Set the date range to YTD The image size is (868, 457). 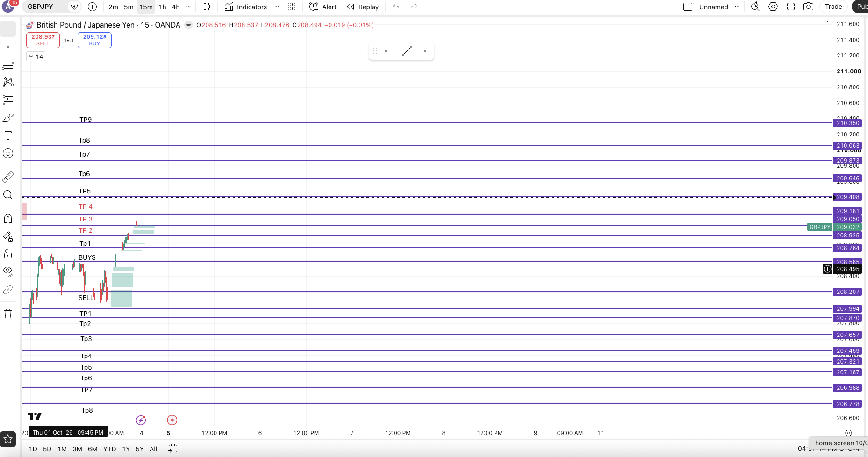[x=109, y=449]
